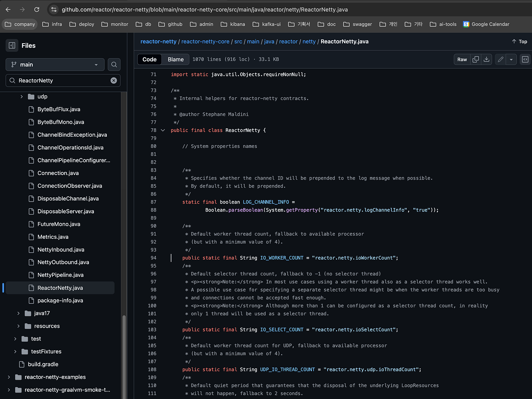532x399 pixels.
Task: Open the deploy bookmarks folder
Action: point(82,24)
